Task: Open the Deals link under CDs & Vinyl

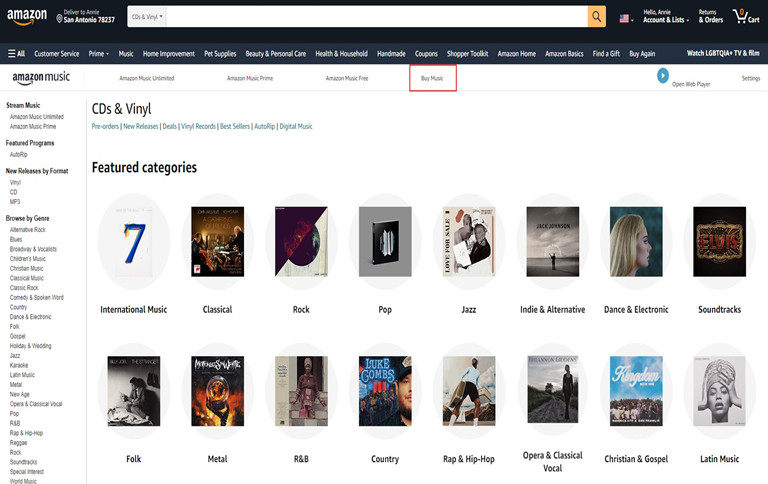Action: [x=169, y=126]
